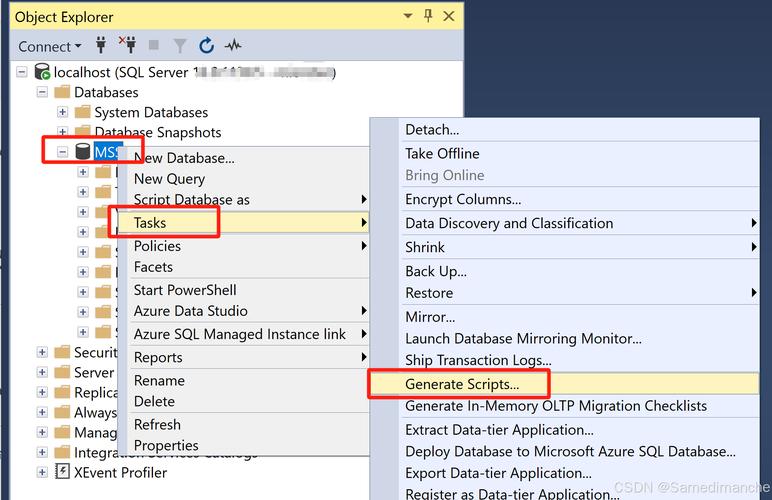Image resolution: width=772 pixels, height=500 pixels.
Task: Click the connect plug icon in toolbar
Action: (101, 45)
